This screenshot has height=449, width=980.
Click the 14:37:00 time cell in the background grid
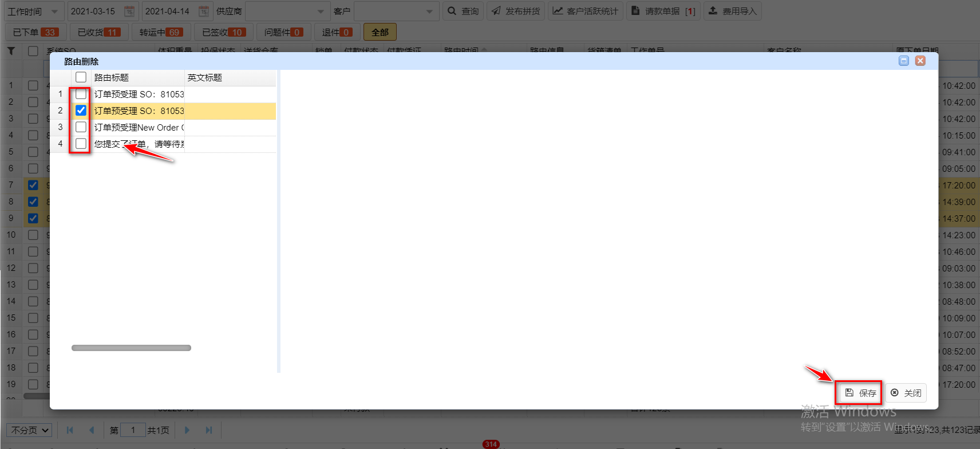[x=959, y=219]
